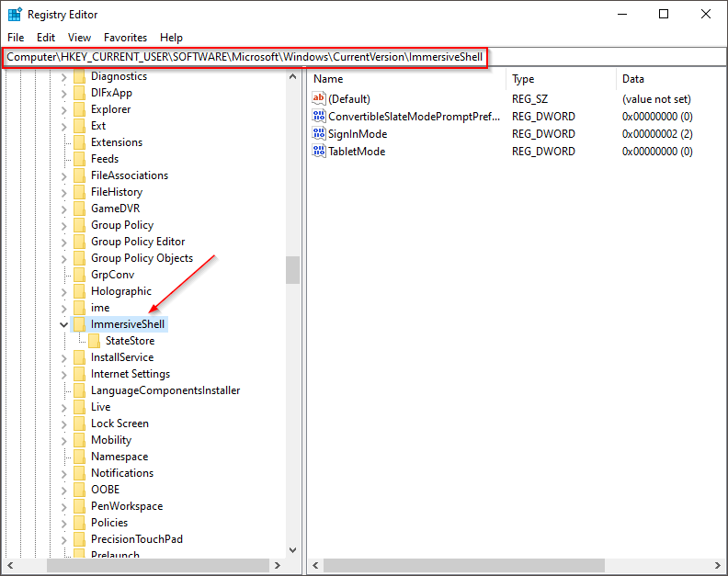Image resolution: width=728 pixels, height=576 pixels.
Task: Click the registry path address bar
Action: point(364,57)
